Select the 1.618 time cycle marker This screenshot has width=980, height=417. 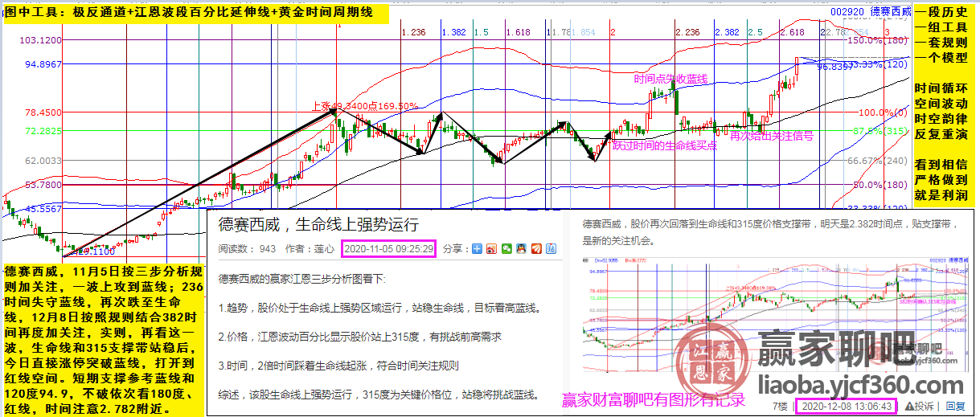(x=517, y=32)
